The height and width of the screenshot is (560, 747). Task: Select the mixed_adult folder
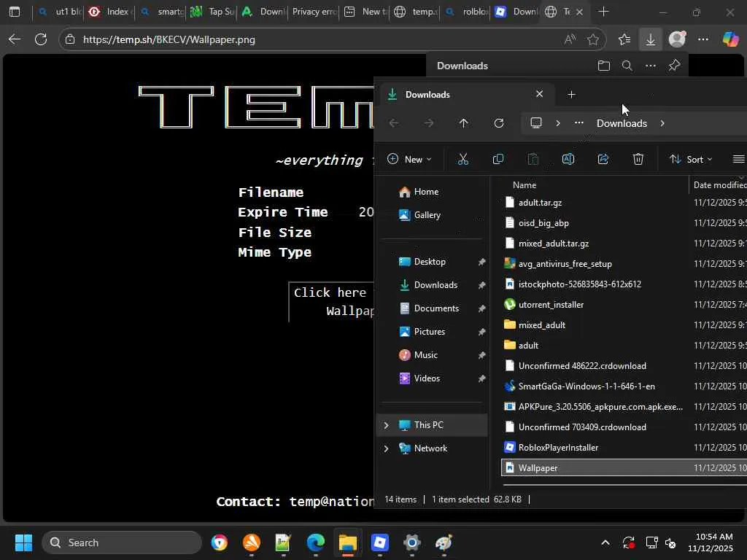point(542,325)
